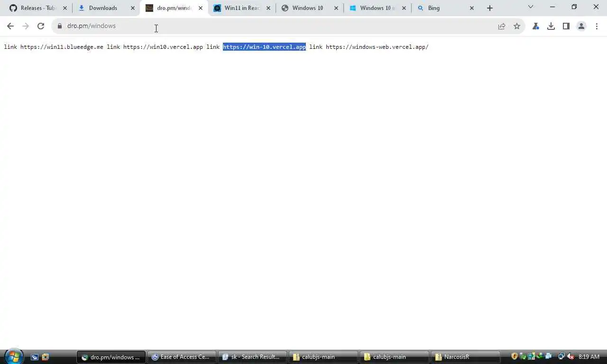
Task: Click the highlighted https://win-10.vercel.app text
Action: 264,47
